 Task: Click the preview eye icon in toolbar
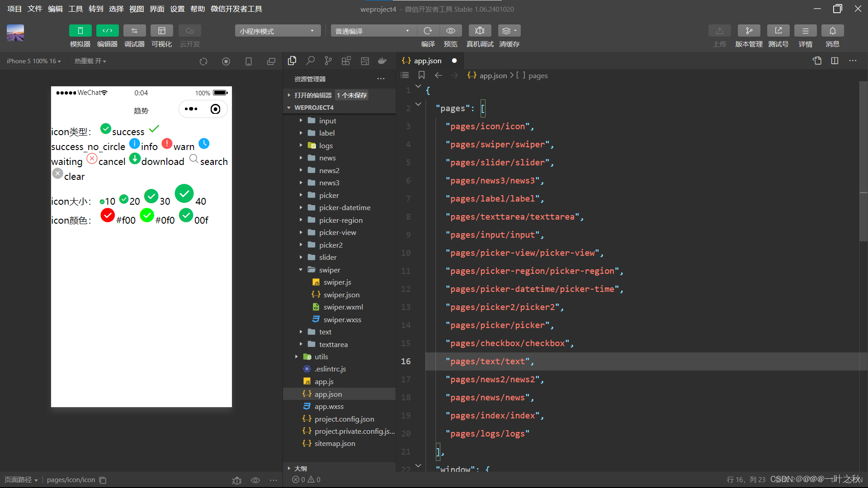[450, 31]
